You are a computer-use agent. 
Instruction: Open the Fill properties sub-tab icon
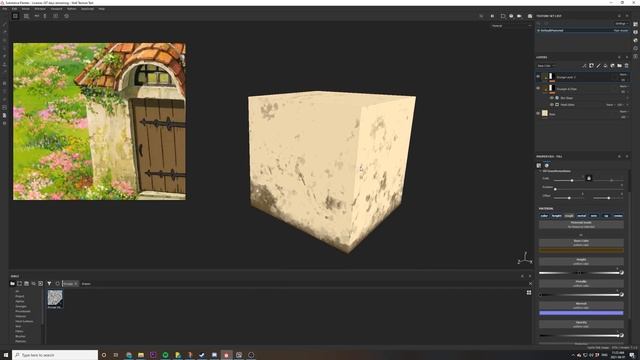[539, 165]
